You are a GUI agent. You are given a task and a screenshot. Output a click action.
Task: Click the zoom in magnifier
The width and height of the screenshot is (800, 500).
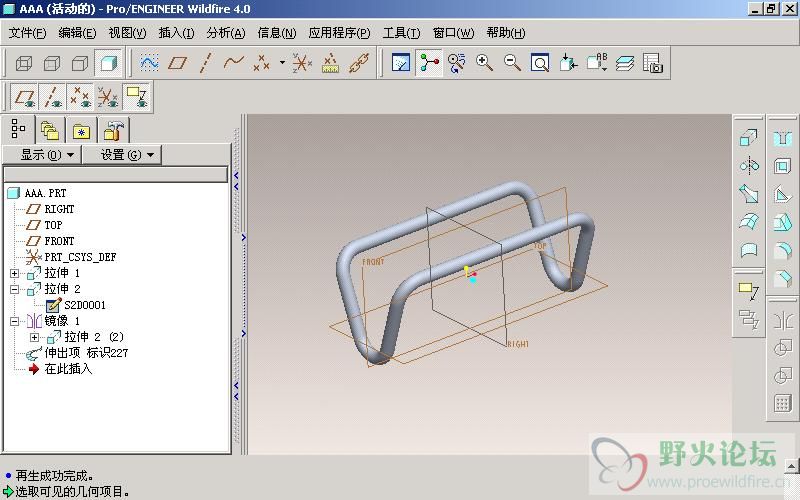(484, 63)
